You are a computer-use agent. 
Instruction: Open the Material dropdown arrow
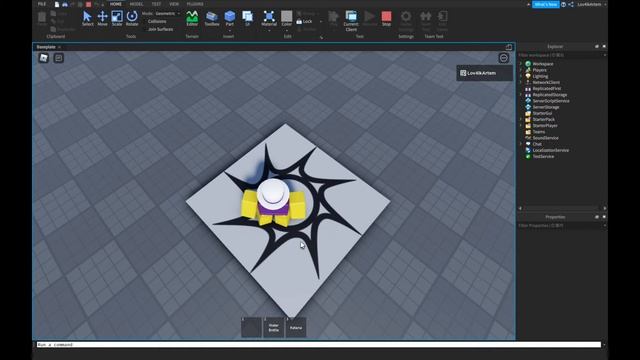tap(269, 31)
